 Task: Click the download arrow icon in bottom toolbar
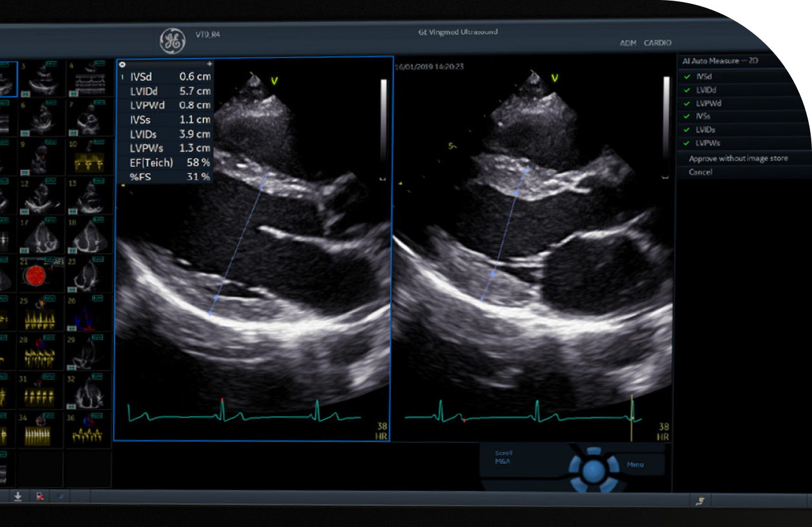(18, 496)
